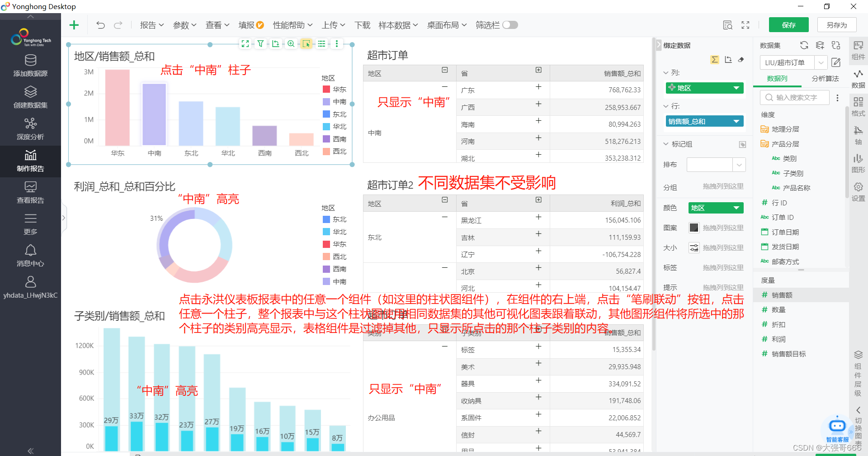Swap axes on the bar chart toolbar
This screenshot has height=456, width=868.
click(276, 44)
